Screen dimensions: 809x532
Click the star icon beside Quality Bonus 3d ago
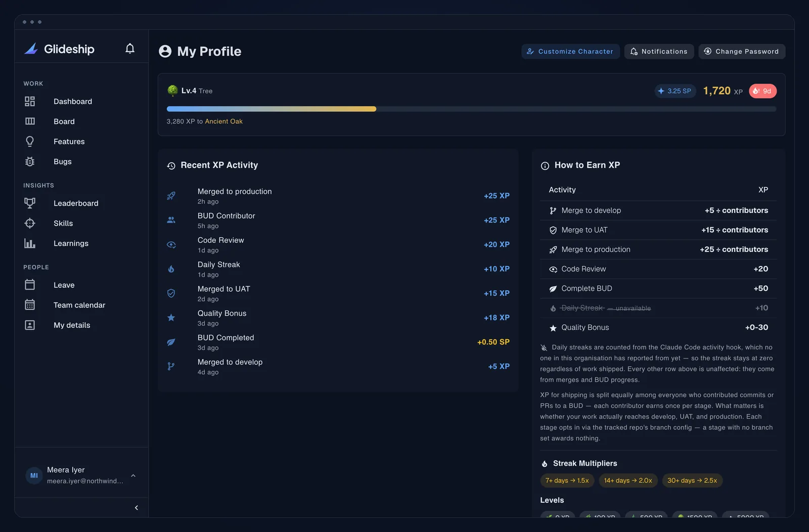171,318
